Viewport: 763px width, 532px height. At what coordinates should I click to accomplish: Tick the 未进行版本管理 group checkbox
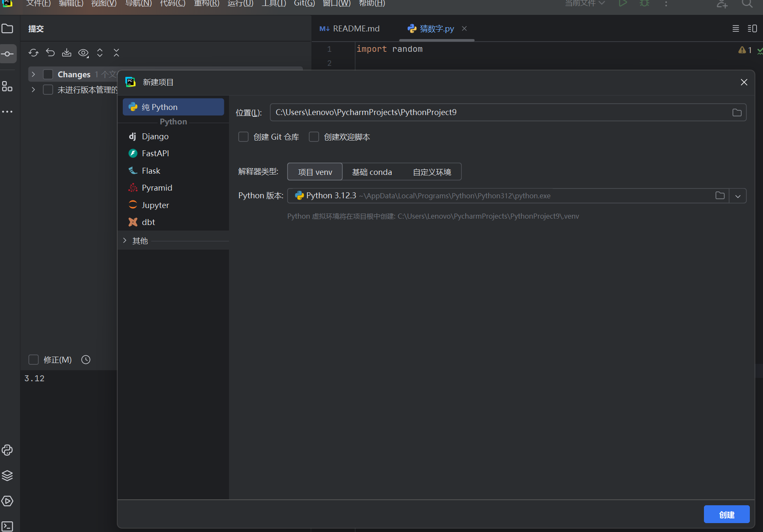click(x=48, y=90)
